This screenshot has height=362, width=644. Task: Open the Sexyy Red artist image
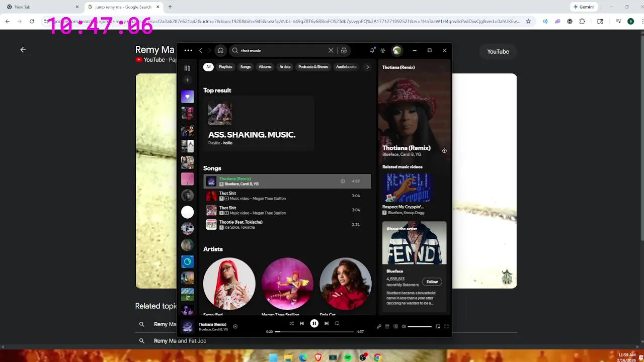point(229,284)
